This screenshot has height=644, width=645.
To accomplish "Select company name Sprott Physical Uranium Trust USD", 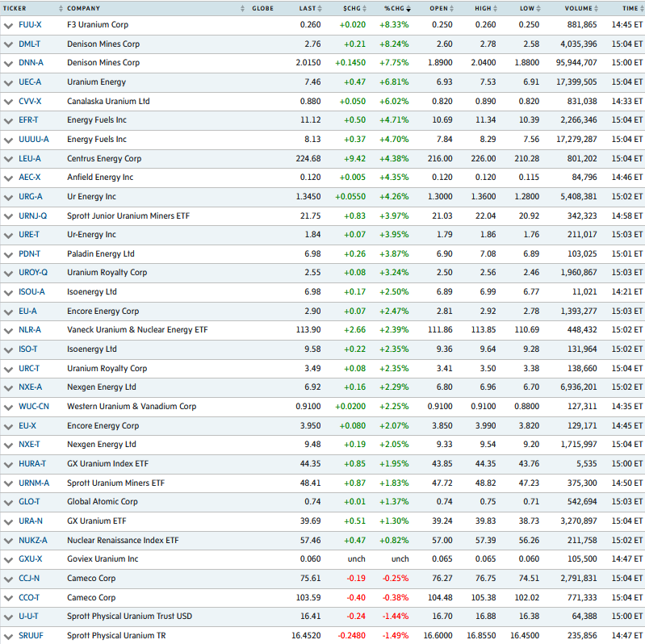I will tap(130, 616).
